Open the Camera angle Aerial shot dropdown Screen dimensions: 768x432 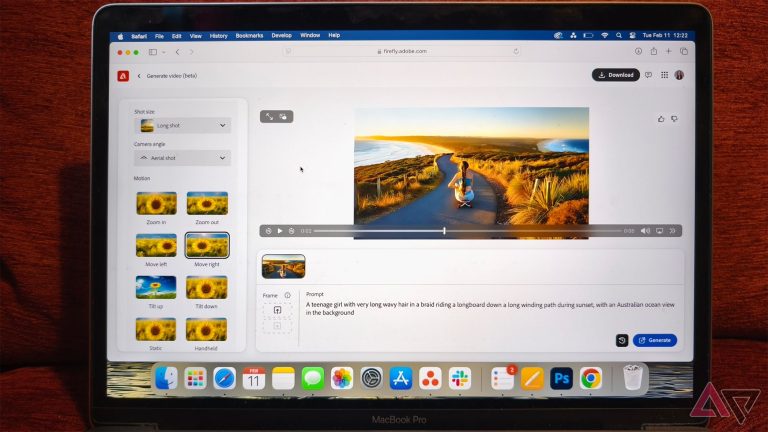click(182, 158)
